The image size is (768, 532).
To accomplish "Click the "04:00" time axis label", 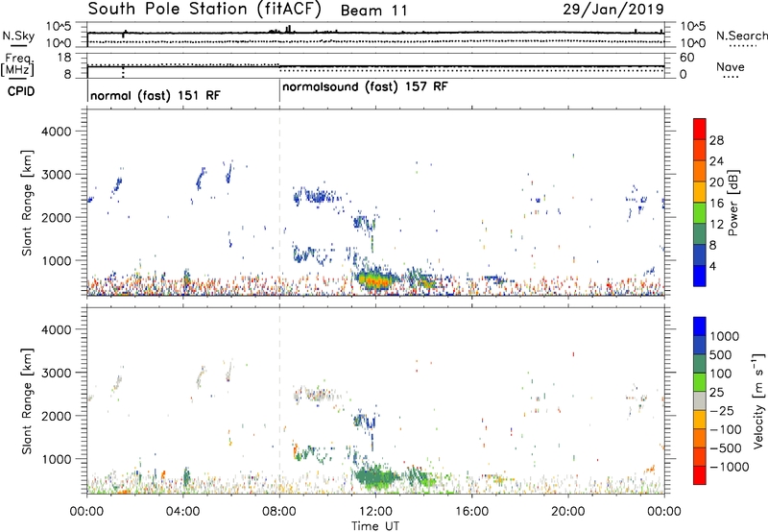I will tap(183, 512).
